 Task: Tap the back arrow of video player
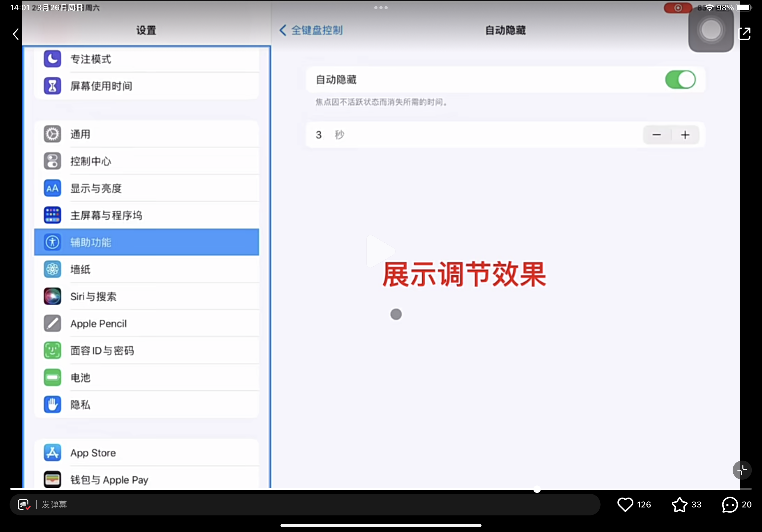coord(16,34)
